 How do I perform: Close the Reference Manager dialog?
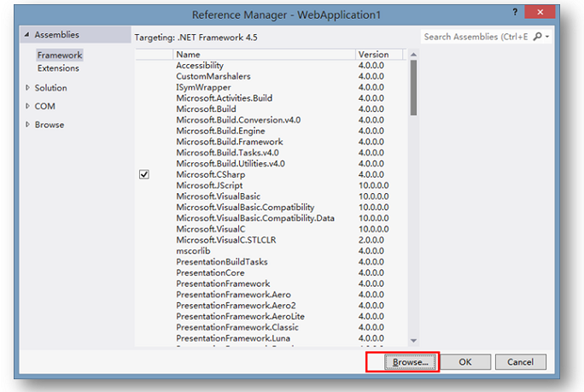point(540,12)
